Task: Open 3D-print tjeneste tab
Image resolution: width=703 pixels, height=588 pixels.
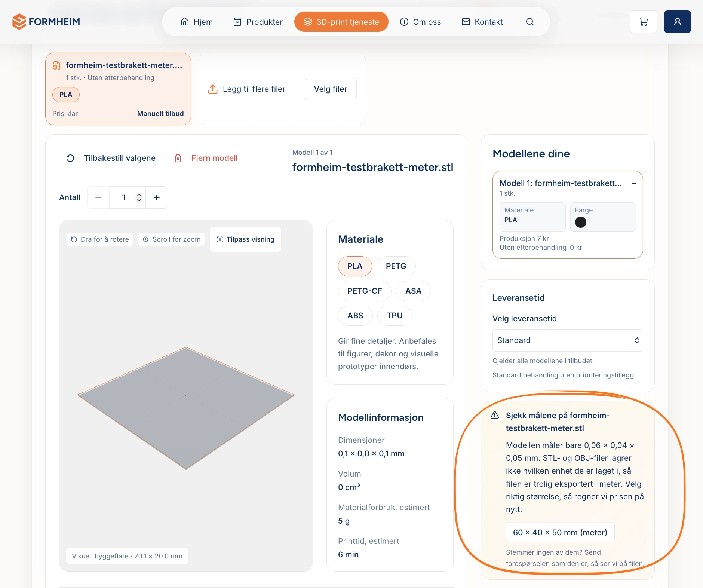Action: (x=341, y=22)
